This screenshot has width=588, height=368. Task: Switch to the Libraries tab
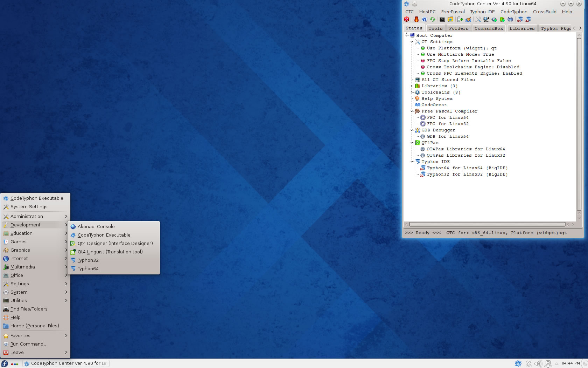pyautogui.click(x=522, y=28)
